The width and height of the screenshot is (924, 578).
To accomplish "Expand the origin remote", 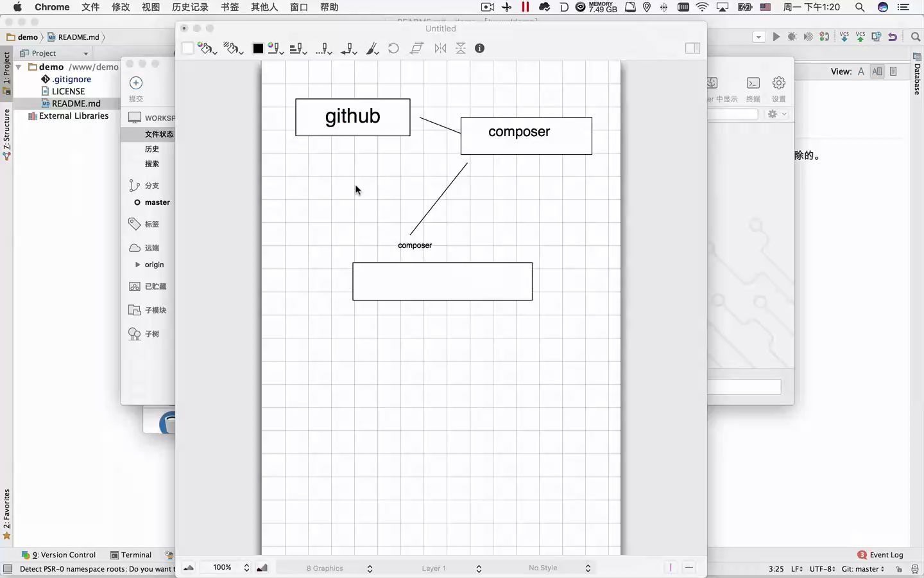I will pos(137,265).
